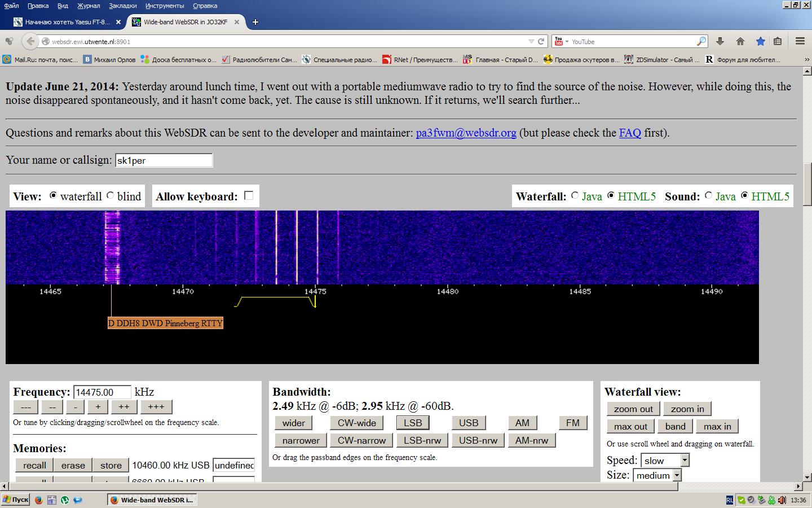The width and height of the screenshot is (812, 508).
Task: Open Радиолюбители Сан bookmark
Action: 259,59
